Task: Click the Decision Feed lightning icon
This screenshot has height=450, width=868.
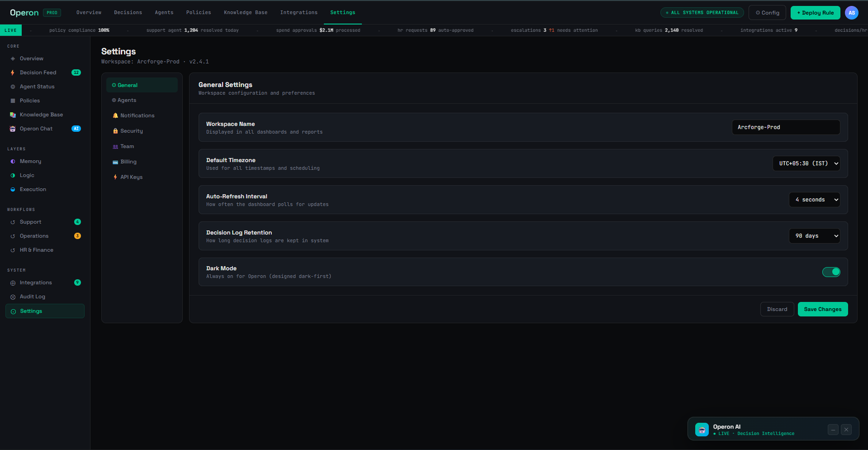Action: coord(12,73)
